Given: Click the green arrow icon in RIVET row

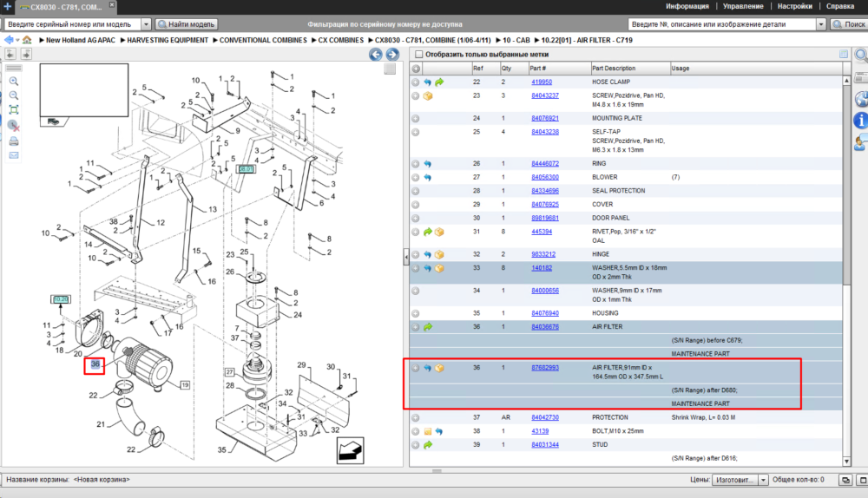Looking at the screenshot, I should tap(427, 232).
